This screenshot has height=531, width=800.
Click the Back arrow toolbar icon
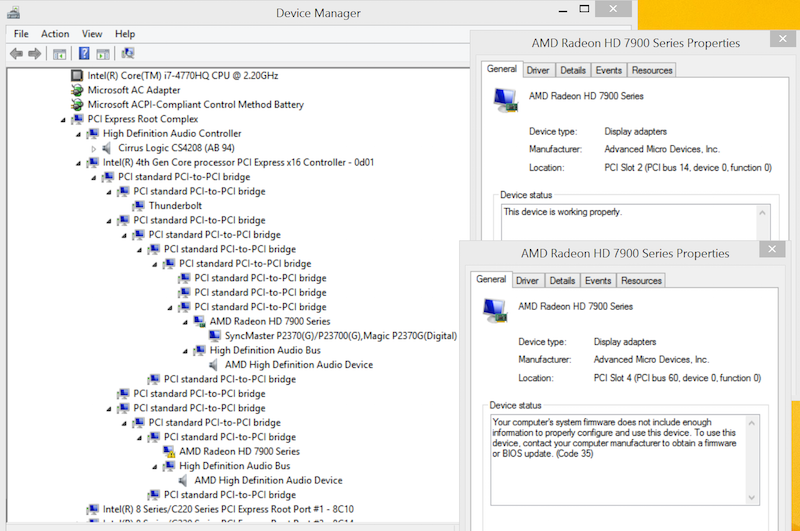coord(16,54)
